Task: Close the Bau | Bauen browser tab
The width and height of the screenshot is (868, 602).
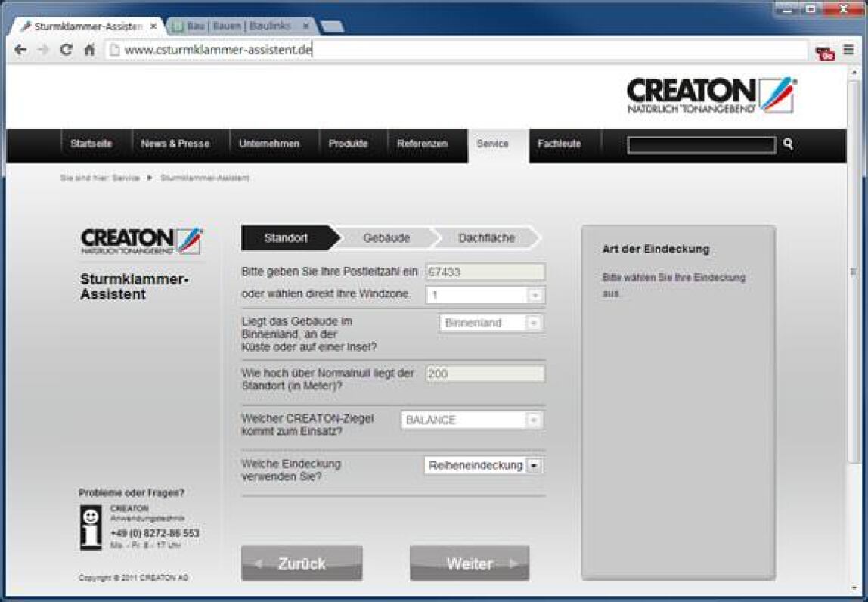Action: coord(306,26)
